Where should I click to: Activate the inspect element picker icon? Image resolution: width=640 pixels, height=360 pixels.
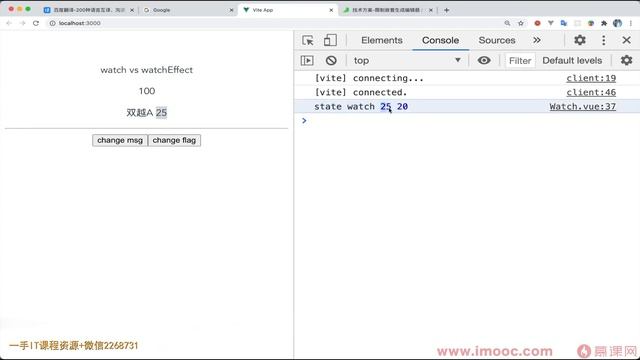point(308,40)
